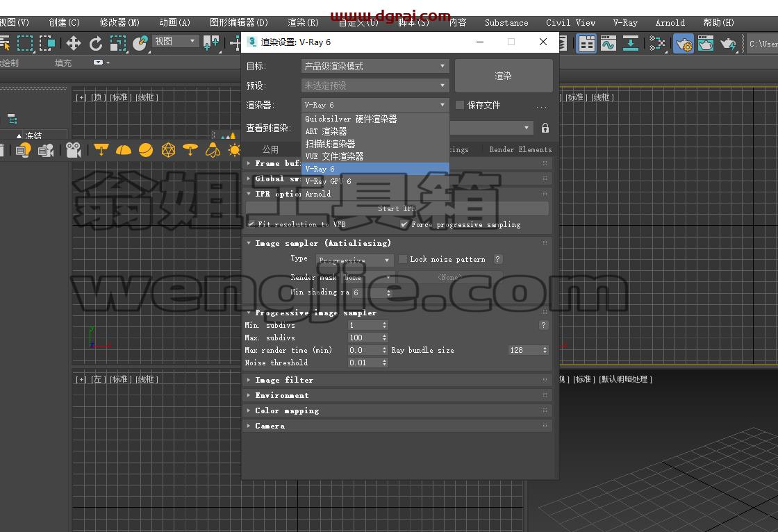Create a V-Ray Sun light
The width and height of the screenshot is (778, 532).
[x=234, y=150]
